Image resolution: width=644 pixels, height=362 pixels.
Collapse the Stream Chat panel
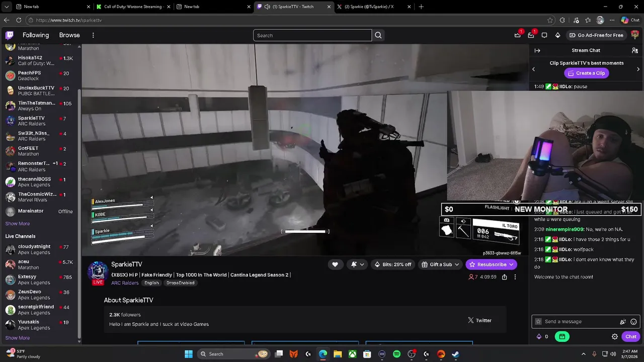[x=537, y=50]
